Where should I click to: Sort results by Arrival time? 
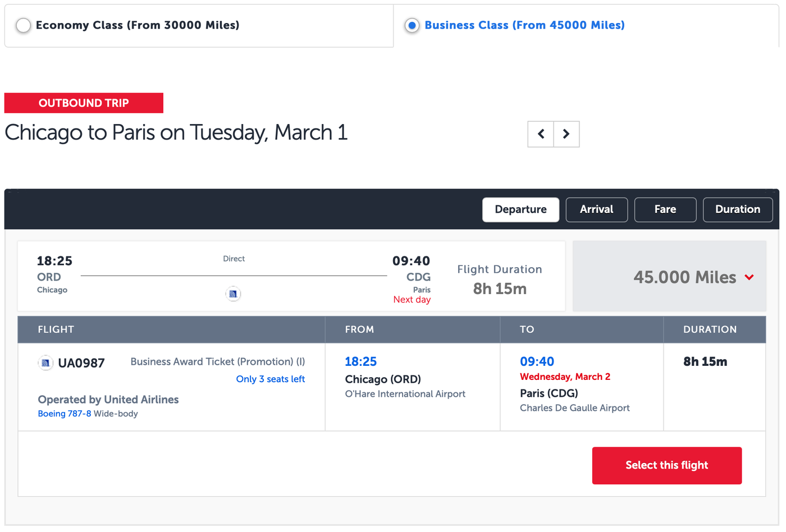596,209
